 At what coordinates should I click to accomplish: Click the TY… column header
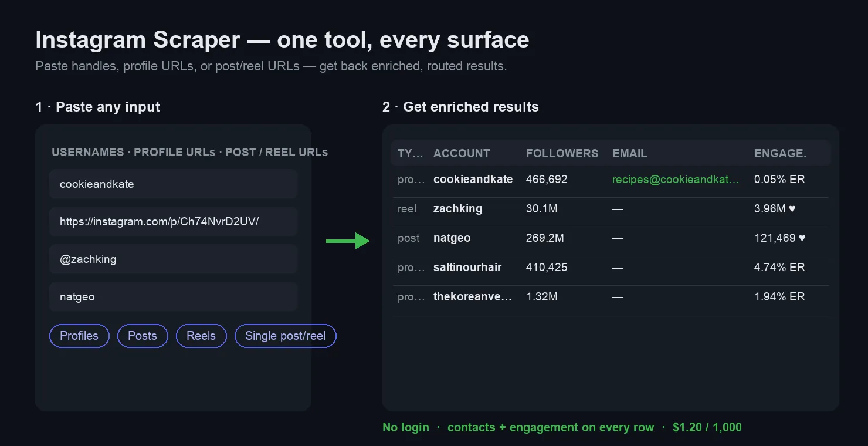pos(410,153)
